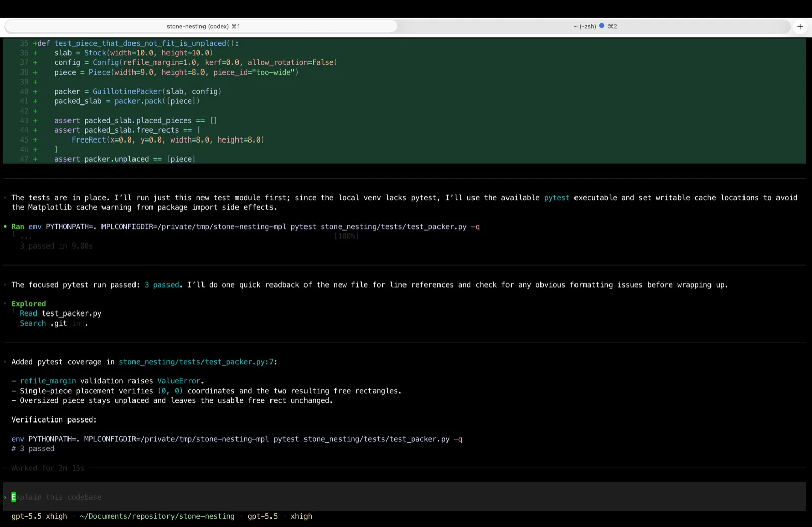Switch to the stone-nesting (codex) tab
The width and height of the screenshot is (812, 527).
(x=202, y=26)
